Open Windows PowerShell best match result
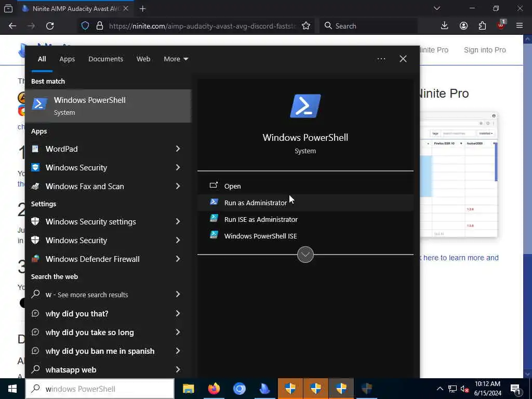 point(108,106)
